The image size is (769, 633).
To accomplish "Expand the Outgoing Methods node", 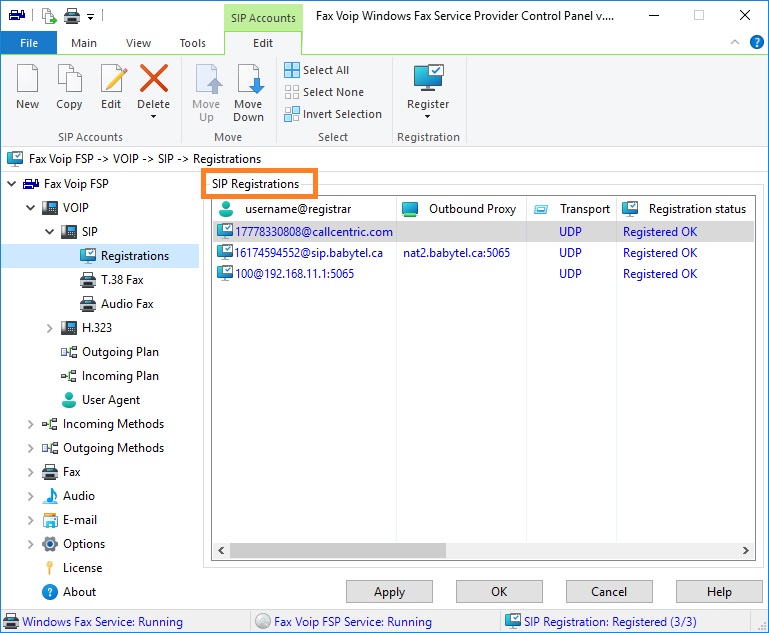I will [30, 448].
